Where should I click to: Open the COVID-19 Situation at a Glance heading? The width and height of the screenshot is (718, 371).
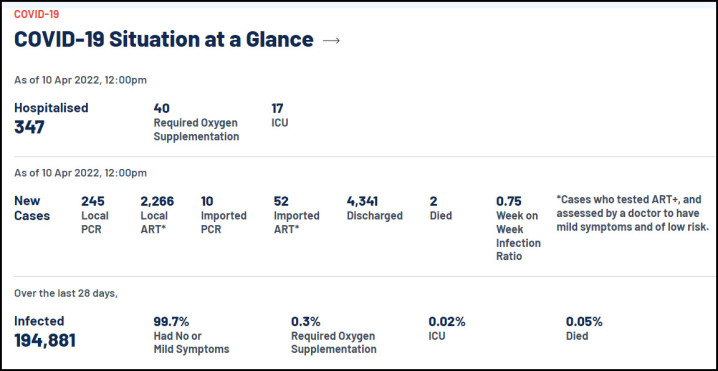point(163,39)
